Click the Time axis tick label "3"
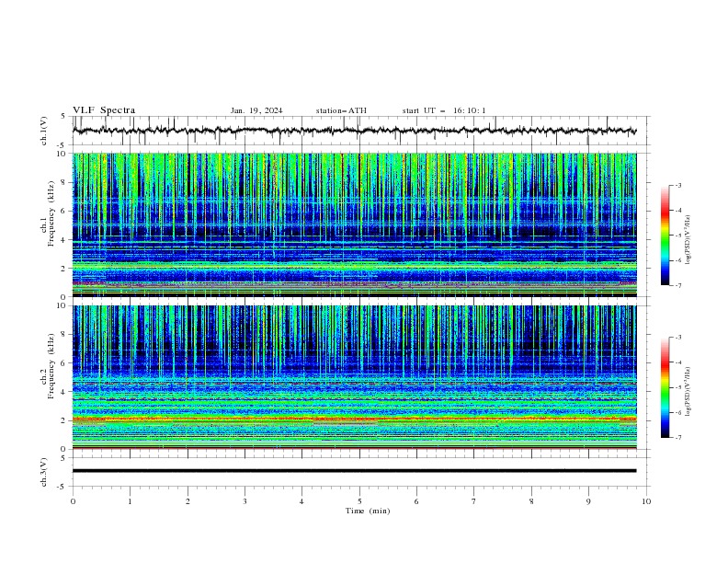Viewport: 728px width, 563px height. 245,501
